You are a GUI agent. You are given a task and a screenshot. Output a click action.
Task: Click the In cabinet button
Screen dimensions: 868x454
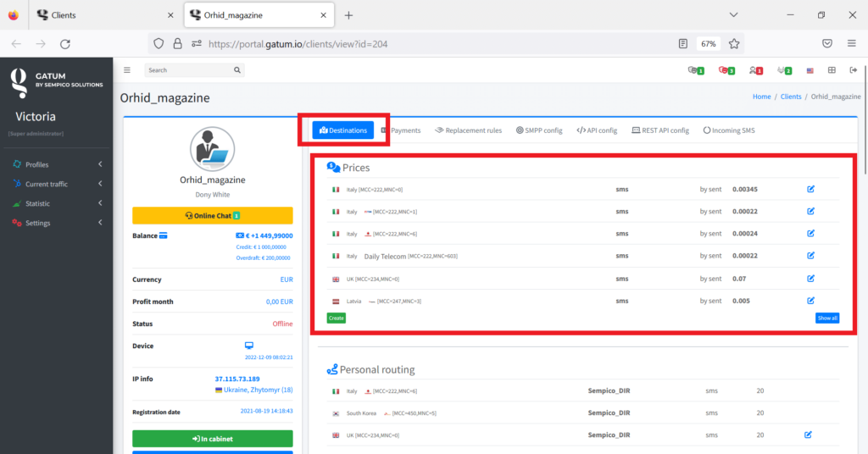coord(213,439)
